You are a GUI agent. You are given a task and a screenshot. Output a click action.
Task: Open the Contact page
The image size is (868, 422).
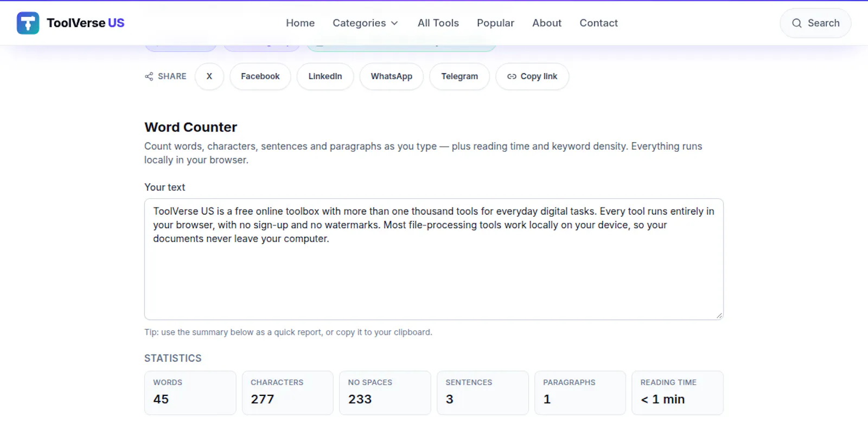[x=598, y=23]
